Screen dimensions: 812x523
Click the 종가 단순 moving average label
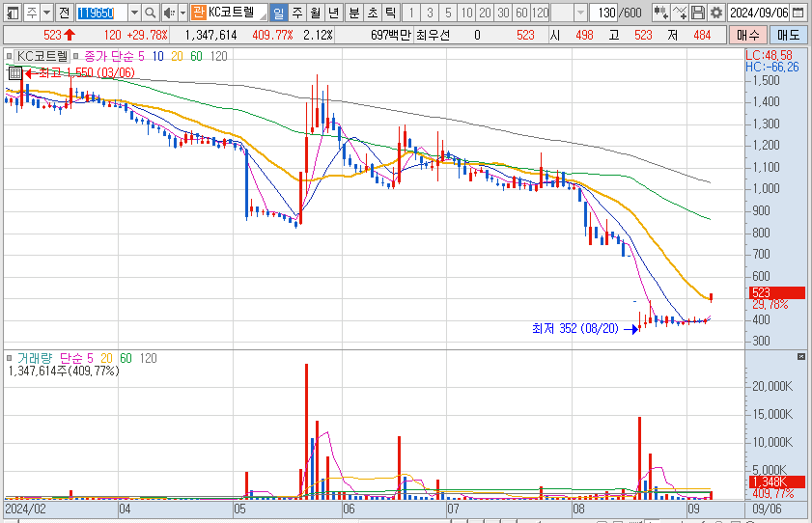[109, 56]
